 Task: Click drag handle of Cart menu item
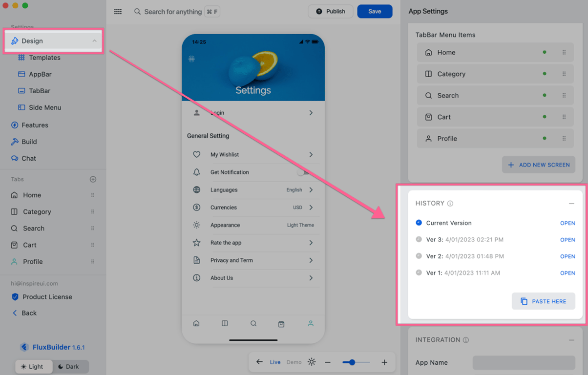pyautogui.click(x=564, y=117)
